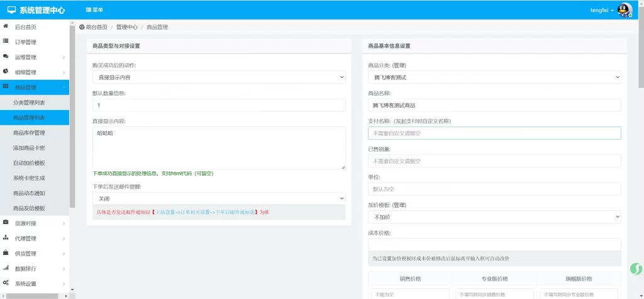Open the 商品分类 dropdown
644x299 pixels.
tap(494, 77)
